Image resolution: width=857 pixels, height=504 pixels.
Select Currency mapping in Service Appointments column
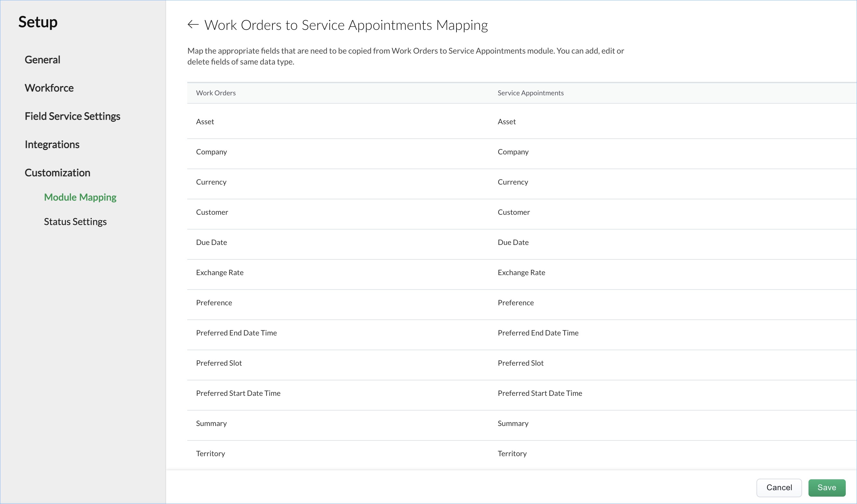point(513,182)
